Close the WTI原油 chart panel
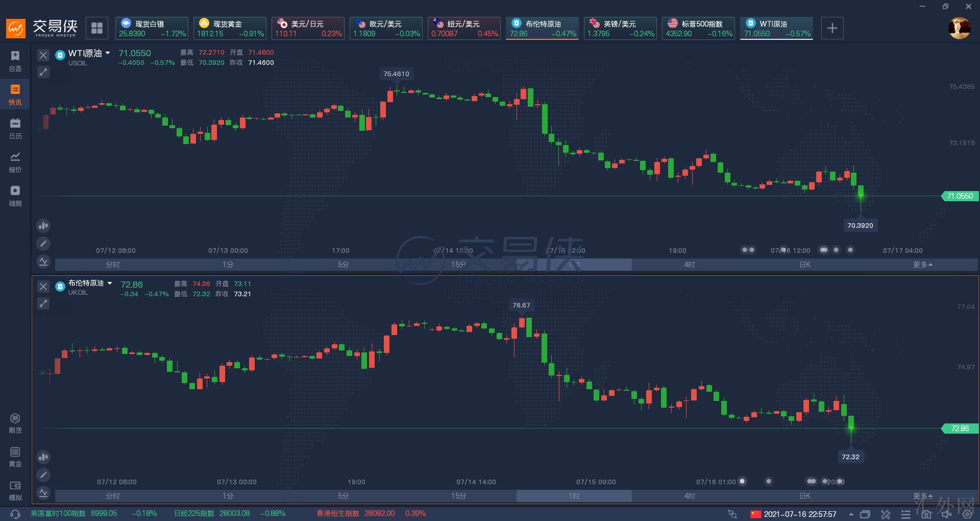Screen dimensions: 980x521 (x=43, y=55)
